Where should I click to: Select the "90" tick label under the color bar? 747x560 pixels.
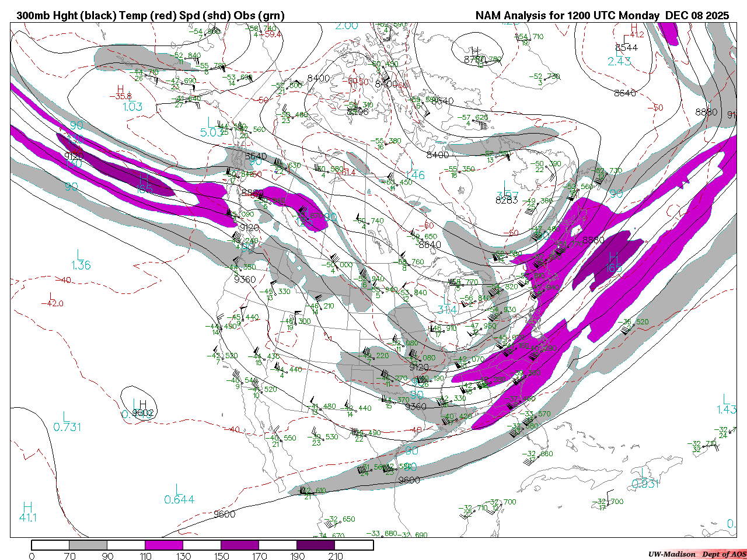coord(107,556)
